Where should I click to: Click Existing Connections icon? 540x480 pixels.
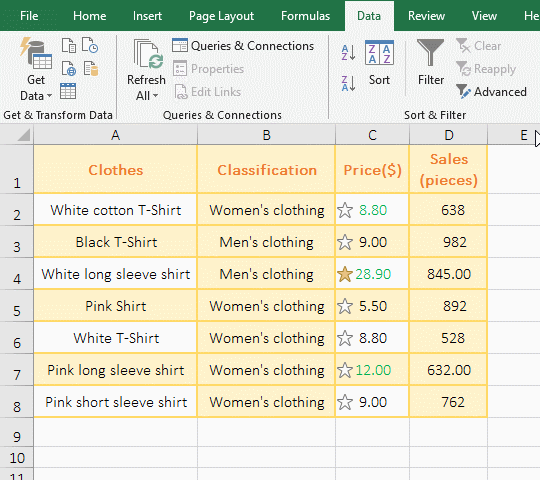point(91,69)
